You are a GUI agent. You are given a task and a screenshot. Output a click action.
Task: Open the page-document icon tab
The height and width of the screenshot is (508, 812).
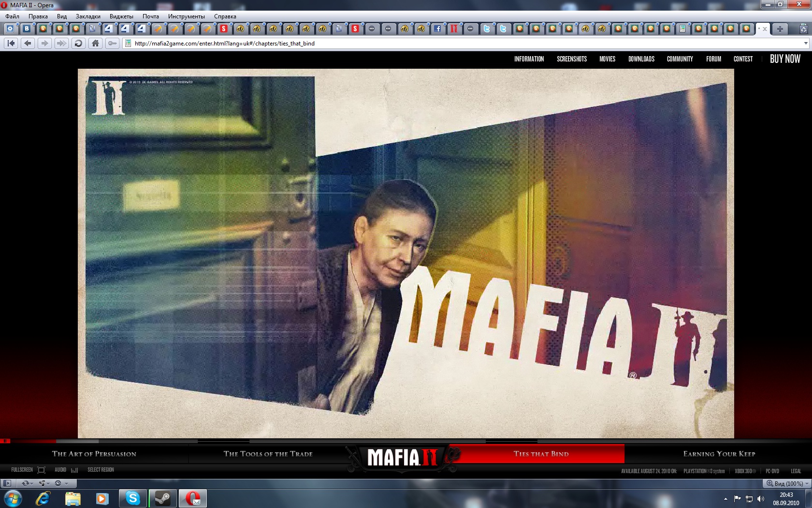682,29
